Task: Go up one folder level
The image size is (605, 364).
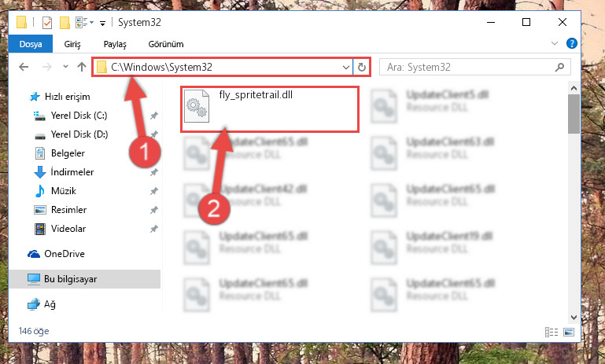Action: coord(81,67)
